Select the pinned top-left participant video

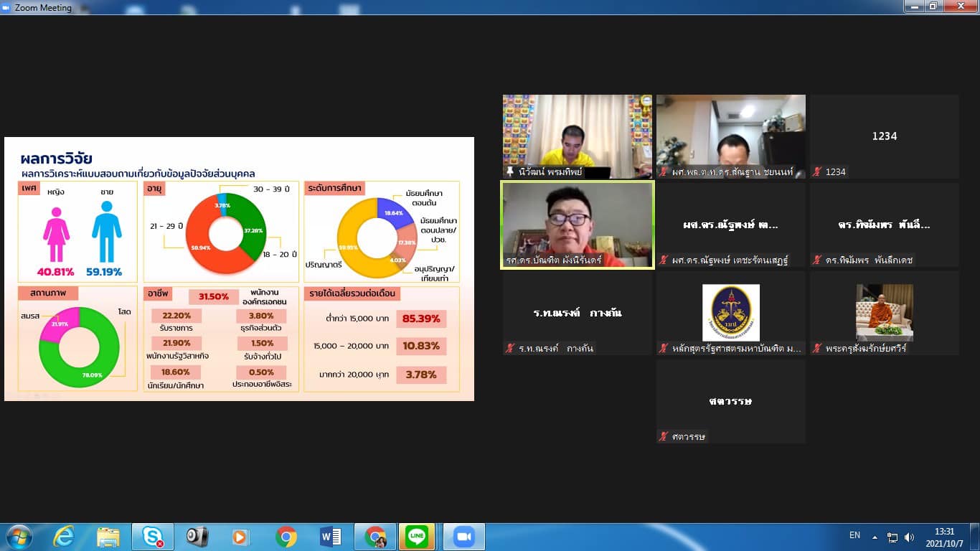(x=578, y=136)
